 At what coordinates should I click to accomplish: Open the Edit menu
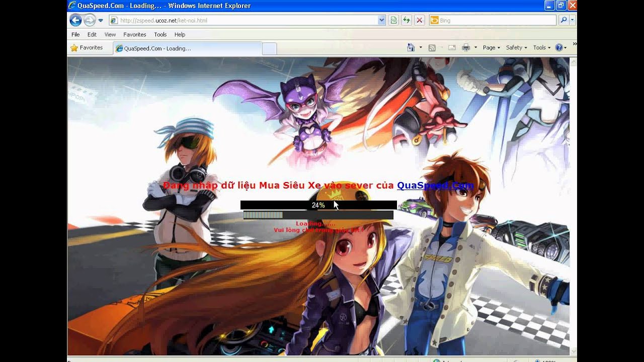(92, 35)
